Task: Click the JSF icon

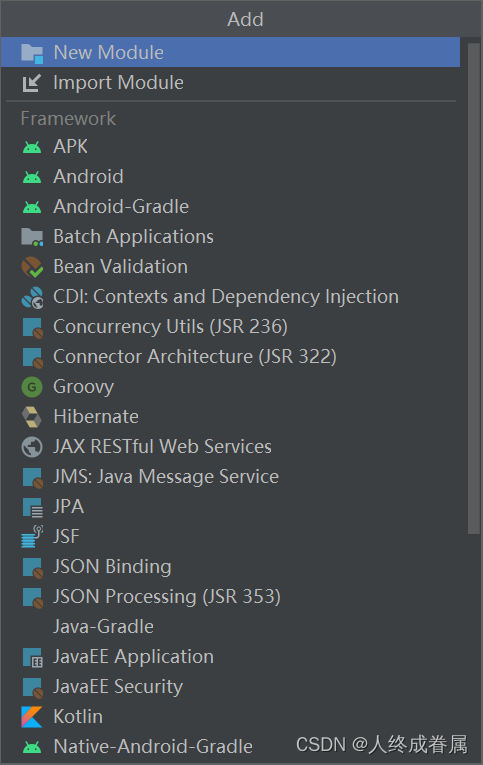Action: (x=32, y=537)
